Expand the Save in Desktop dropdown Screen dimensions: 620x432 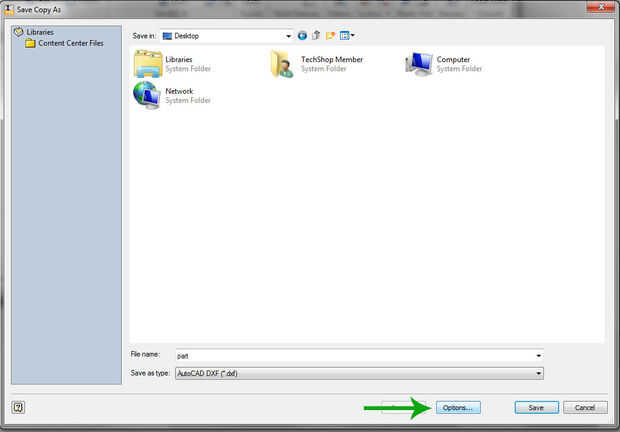288,36
